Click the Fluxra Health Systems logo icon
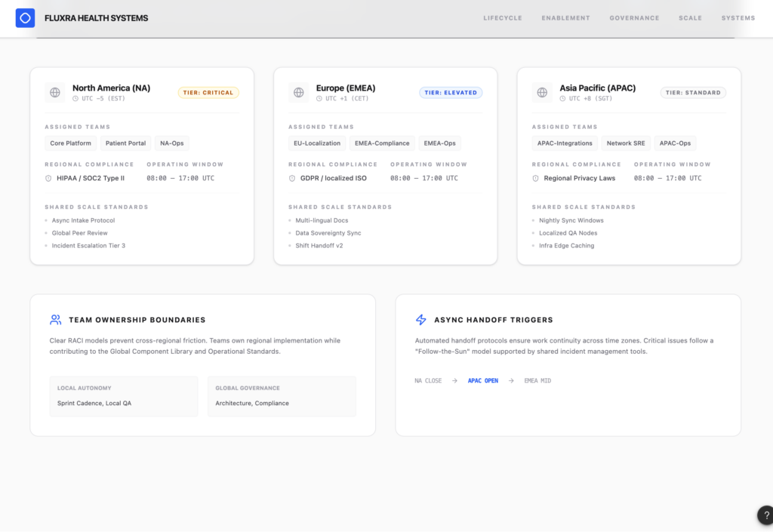The width and height of the screenshot is (773, 532). coord(25,18)
